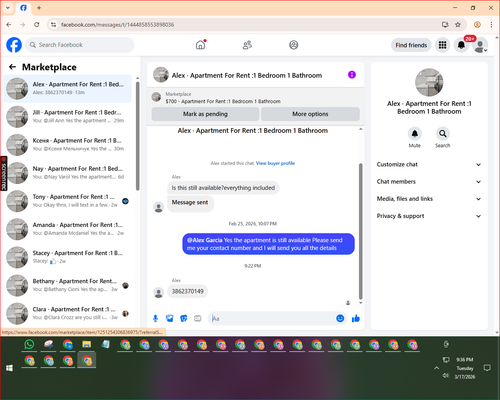The width and height of the screenshot is (500, 400).
Task: Expand Chat members section
Action: (429, 182)
